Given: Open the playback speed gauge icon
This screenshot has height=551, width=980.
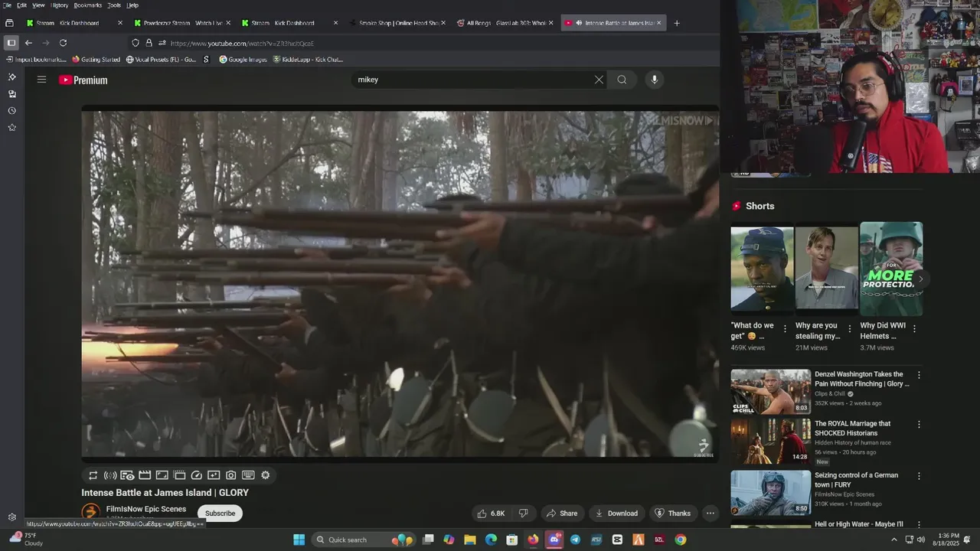Looking at the screenshot, I should coord(197,475).
